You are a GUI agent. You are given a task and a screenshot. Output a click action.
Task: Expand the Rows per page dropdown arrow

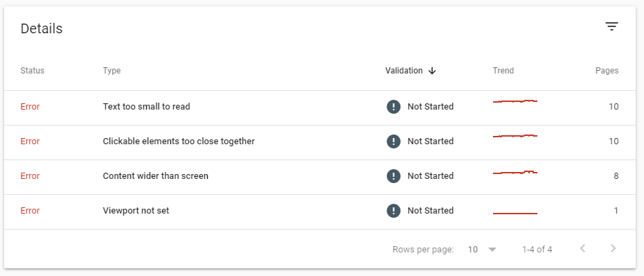tap(492, 249)
